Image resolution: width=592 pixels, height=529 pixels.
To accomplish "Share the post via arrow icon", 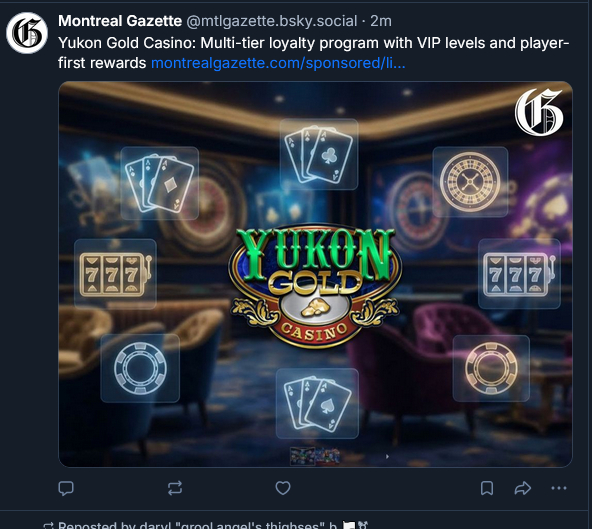I will (x=523, y=488).
